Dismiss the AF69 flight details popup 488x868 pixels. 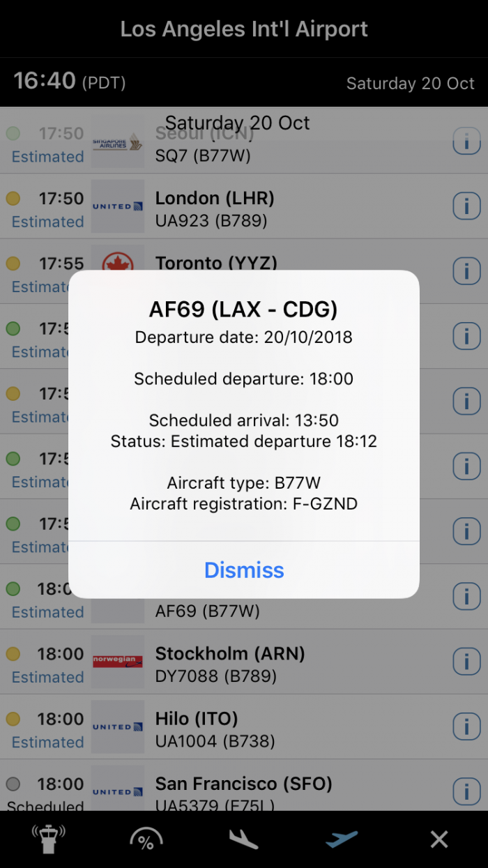[244, 570]
